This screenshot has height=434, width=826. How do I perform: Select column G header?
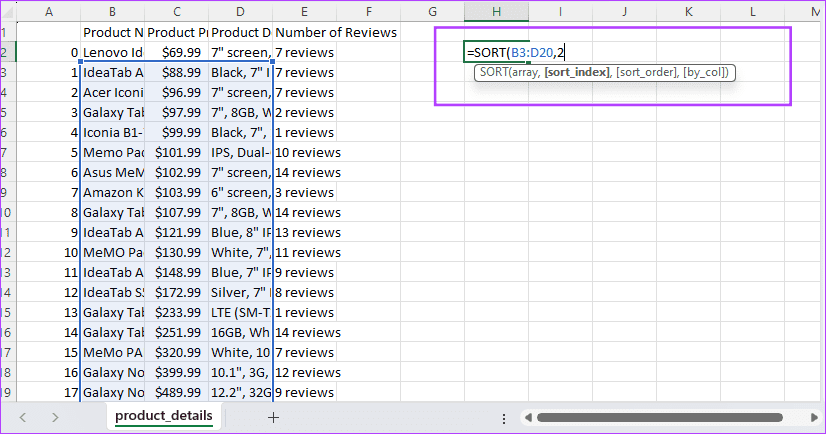tap(432, 12)
